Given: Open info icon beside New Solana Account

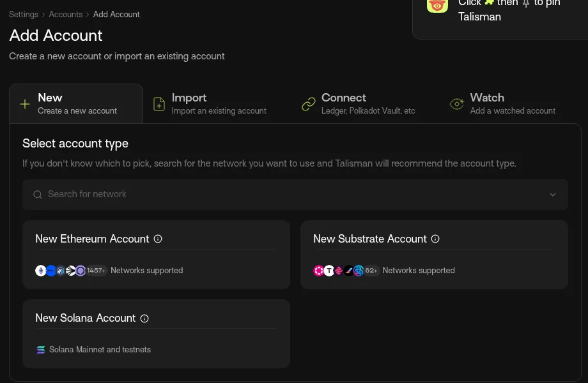Looking at the screenshot, I should (144, 319).
